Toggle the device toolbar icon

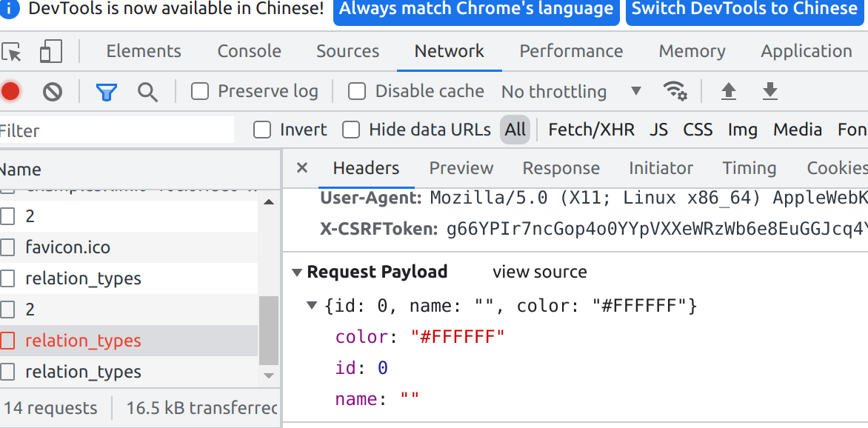click(x=49, y=51)
